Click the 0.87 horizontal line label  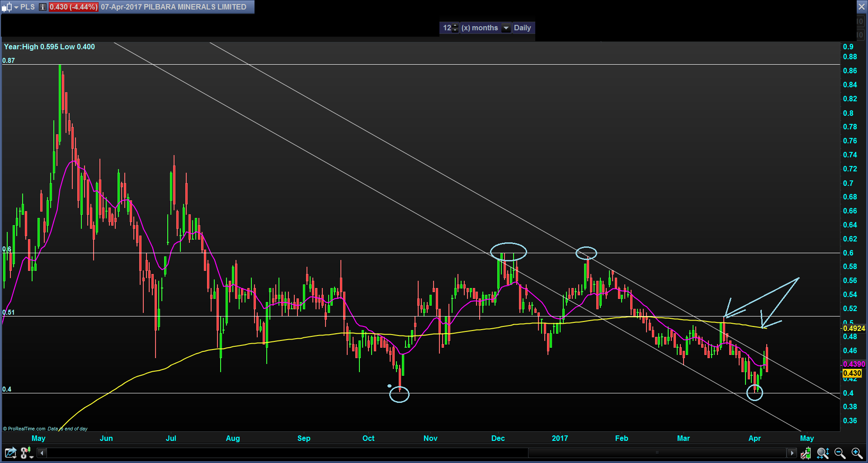coord(9,61)
